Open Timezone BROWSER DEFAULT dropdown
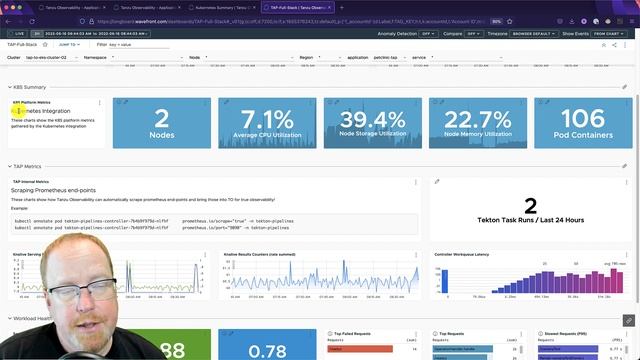The width and height of the screenshot is (640, 360). coord(534,33)
